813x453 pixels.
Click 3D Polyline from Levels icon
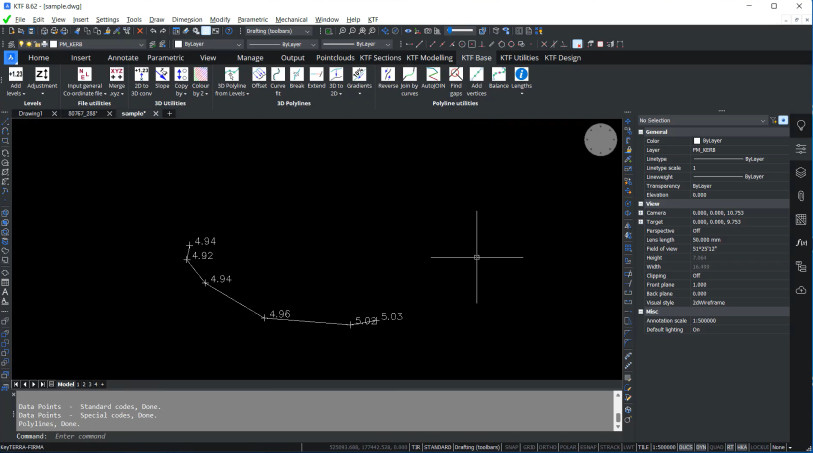pyautogui.click(x=232, y=74)
